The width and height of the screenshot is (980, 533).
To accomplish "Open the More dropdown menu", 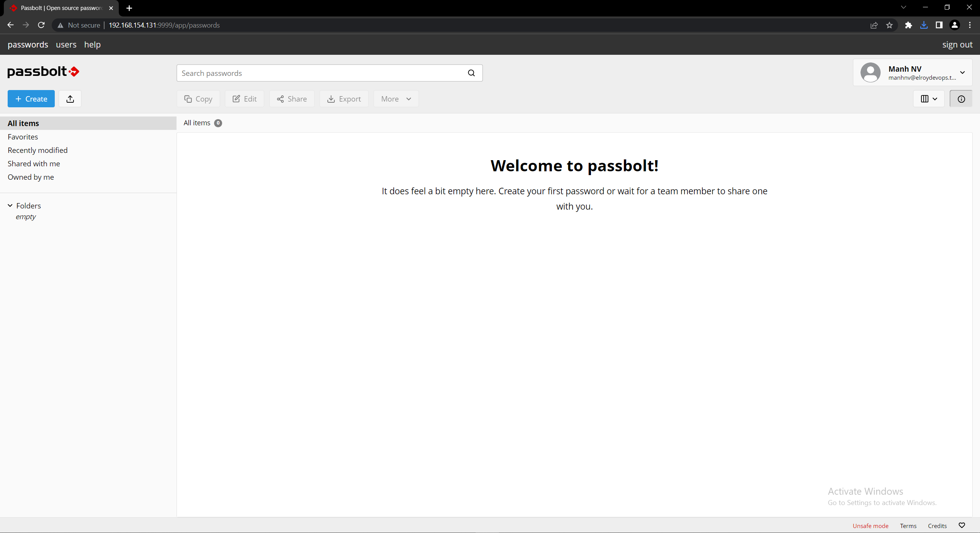I will (396, 99).
